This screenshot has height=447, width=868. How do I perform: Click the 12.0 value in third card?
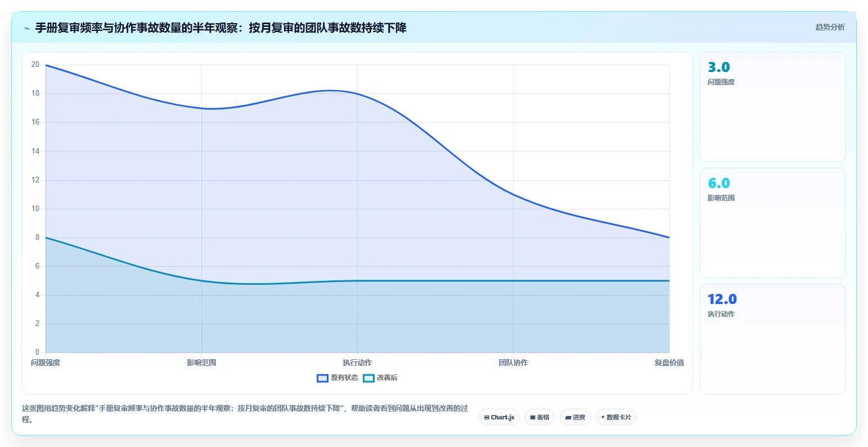click(722, 299)
